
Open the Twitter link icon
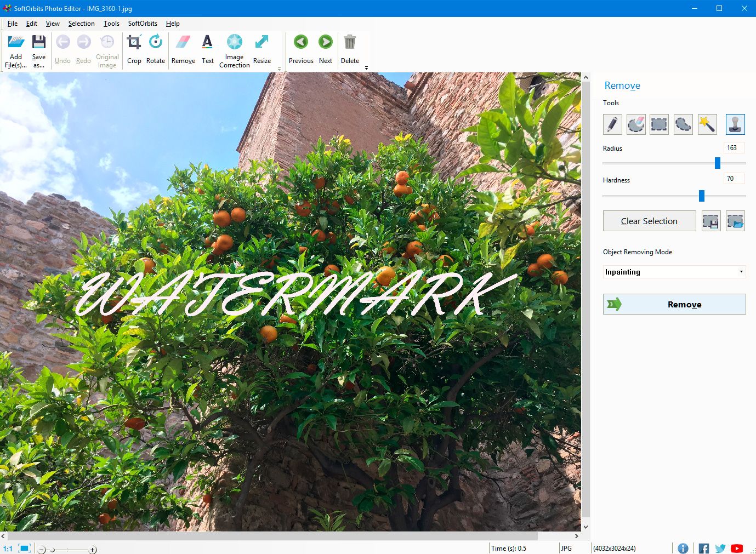tap(720, 548)
